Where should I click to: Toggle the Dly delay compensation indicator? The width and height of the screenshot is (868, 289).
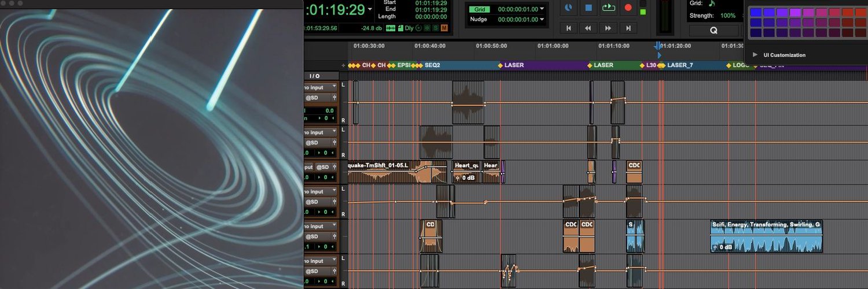point(409,28)
